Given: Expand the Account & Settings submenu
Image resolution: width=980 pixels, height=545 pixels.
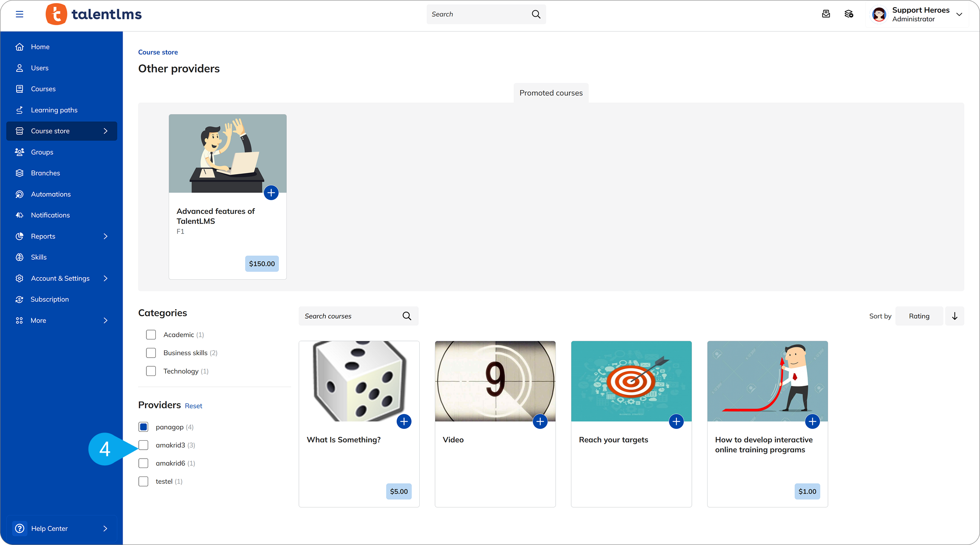Looking at the screenshot, I should point(60,278).
